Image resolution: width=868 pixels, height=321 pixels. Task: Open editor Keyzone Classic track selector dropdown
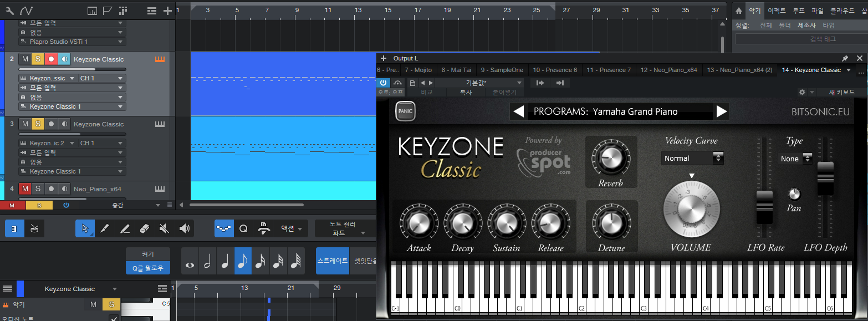[x=81, y=289]
